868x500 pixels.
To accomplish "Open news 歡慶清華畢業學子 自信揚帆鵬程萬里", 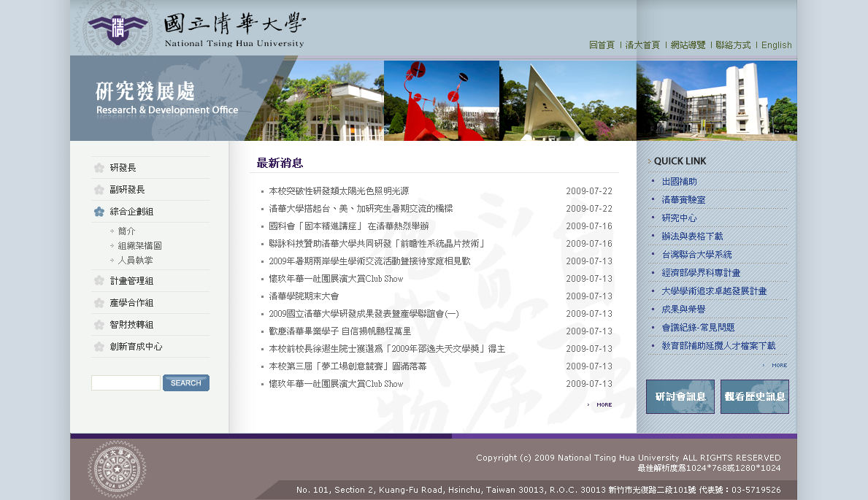I will tap(340, 331).
